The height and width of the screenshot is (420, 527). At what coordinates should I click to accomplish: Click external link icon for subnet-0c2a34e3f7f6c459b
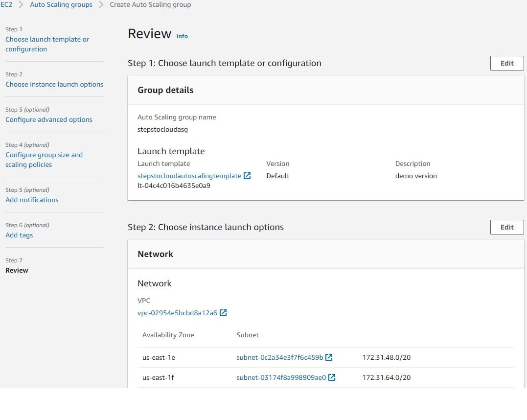[329, 357]
